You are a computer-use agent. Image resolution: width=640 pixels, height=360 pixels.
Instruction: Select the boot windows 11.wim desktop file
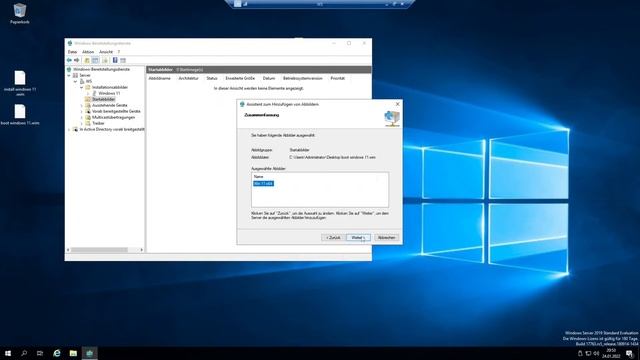tap(20, 114)
